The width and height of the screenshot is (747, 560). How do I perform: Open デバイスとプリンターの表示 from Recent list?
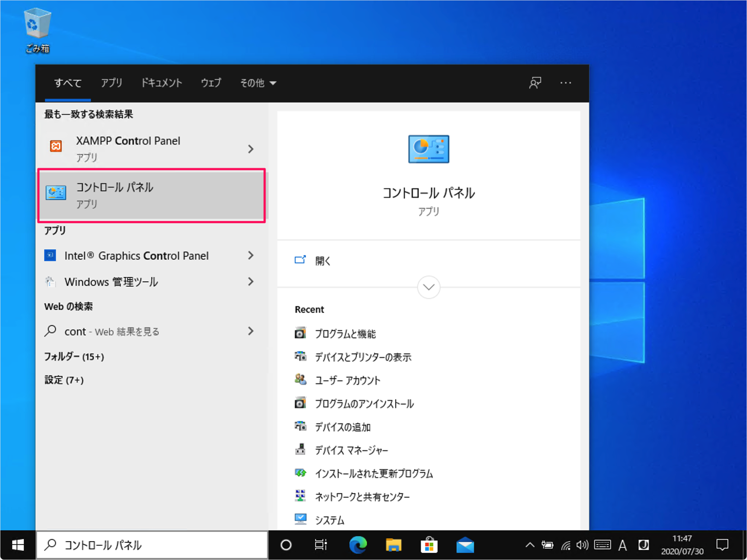pos(363,357)
